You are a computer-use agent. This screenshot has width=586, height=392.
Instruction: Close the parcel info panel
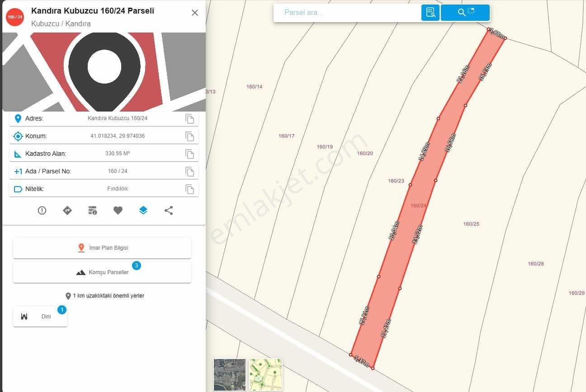coord(195,13)
